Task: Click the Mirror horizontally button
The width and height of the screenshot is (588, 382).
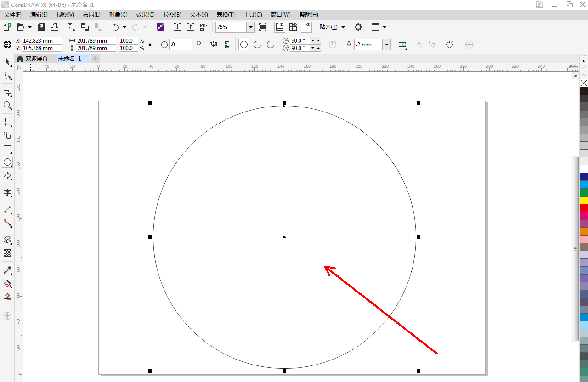Action: [x=213, y=45]
